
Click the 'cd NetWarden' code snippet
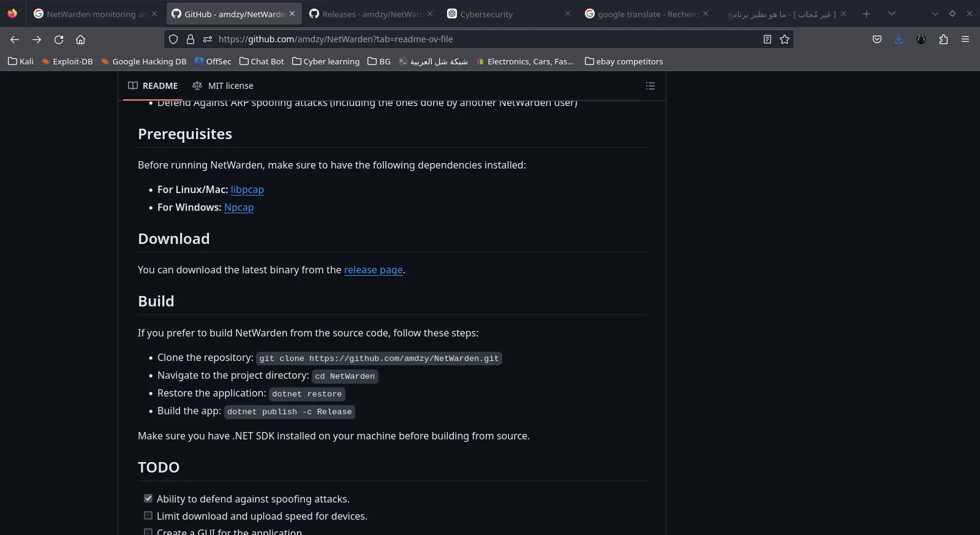[x=345, y=376]
